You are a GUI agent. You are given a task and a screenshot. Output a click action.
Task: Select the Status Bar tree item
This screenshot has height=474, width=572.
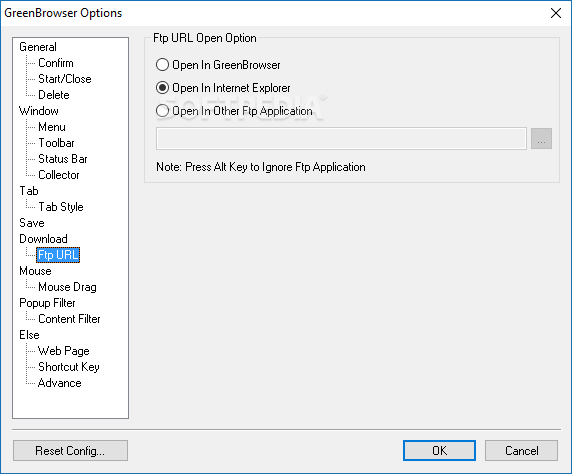(63, 159)
